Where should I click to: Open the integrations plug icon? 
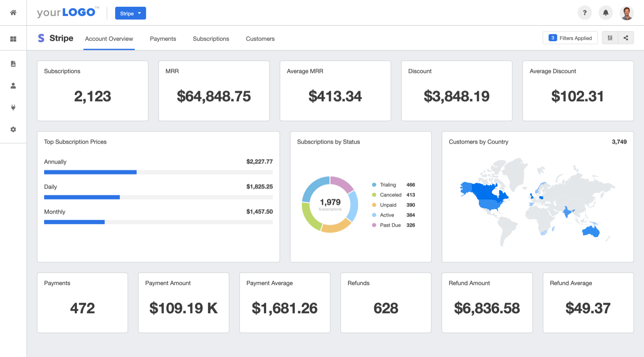13,108
